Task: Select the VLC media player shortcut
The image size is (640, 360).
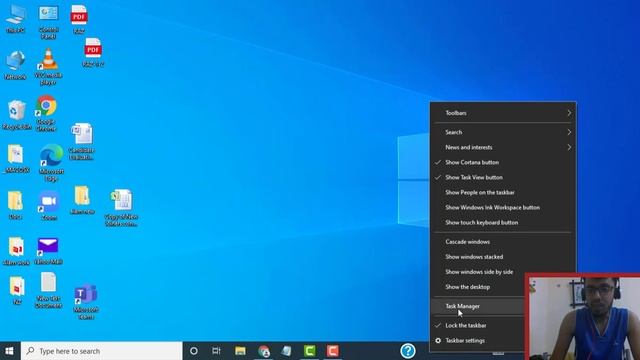Action: 48,67
